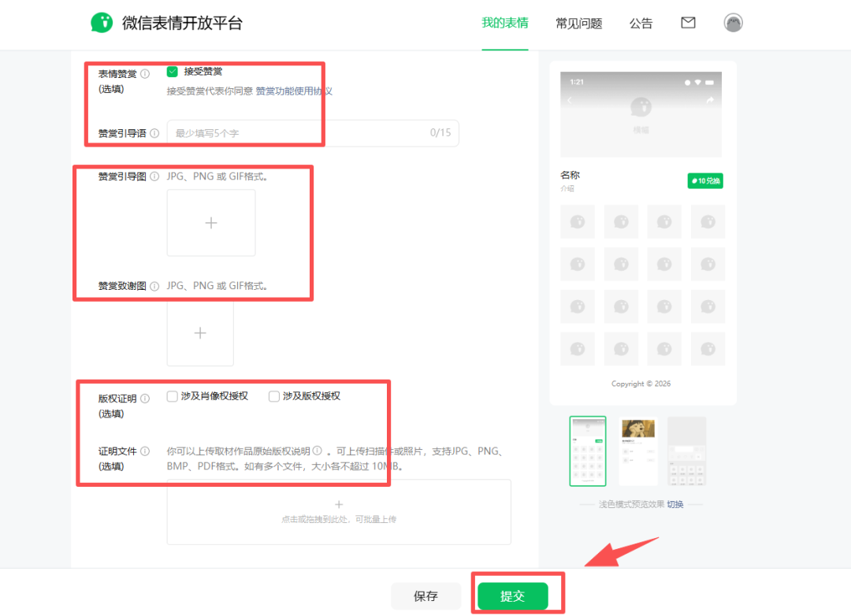The image size is (851, 616).
Task: Click the plus in 证明文件 upload area
Action: coord(338,505)
